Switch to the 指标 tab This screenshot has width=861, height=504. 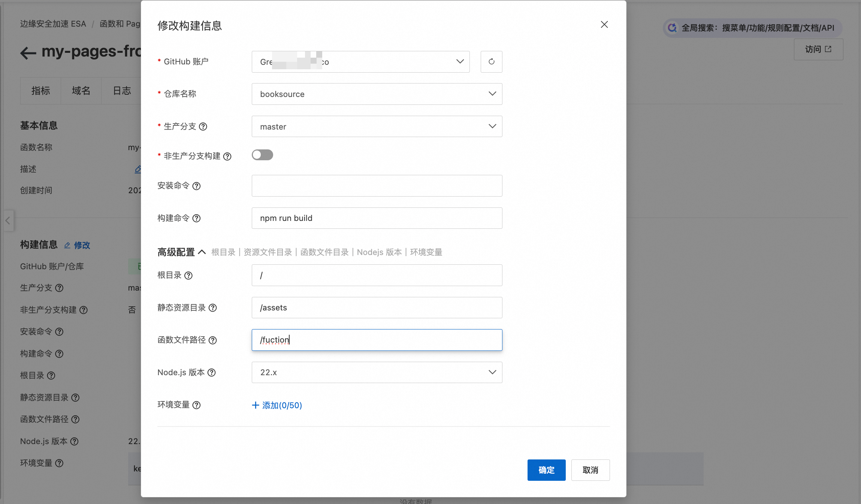(40, 91)
